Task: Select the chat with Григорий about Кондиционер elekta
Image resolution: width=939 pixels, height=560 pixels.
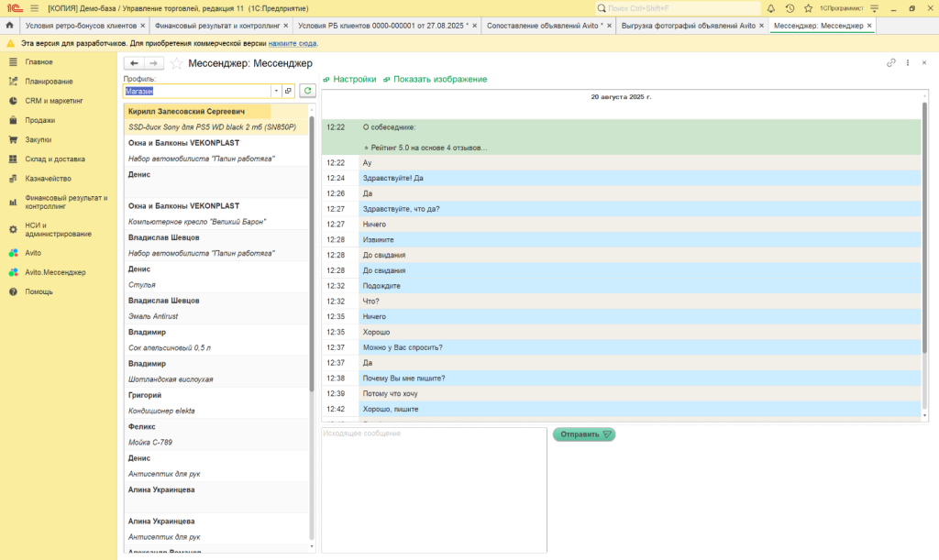Action: coord(217,402)
